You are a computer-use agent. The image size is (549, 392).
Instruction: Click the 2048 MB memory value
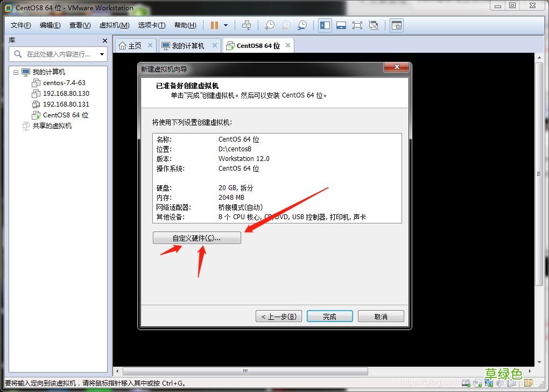(231, 198)
